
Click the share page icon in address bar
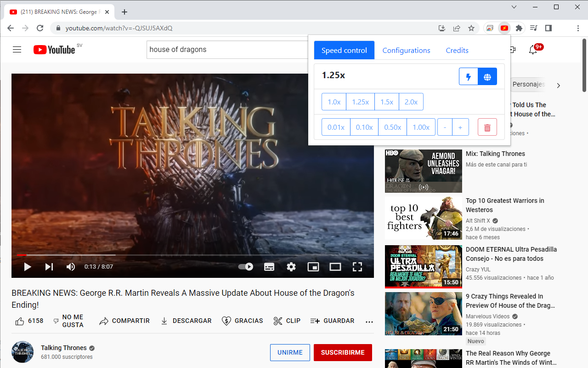click(x=457, y=28)
